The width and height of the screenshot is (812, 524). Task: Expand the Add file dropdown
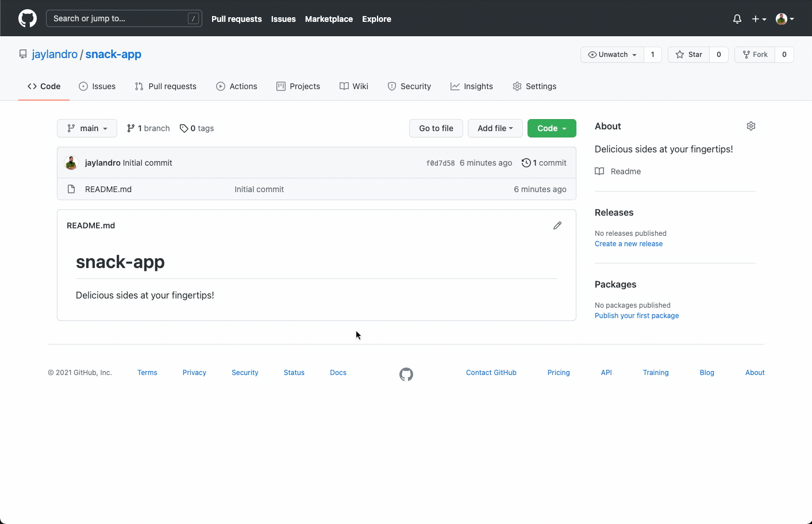pos(495,128)
